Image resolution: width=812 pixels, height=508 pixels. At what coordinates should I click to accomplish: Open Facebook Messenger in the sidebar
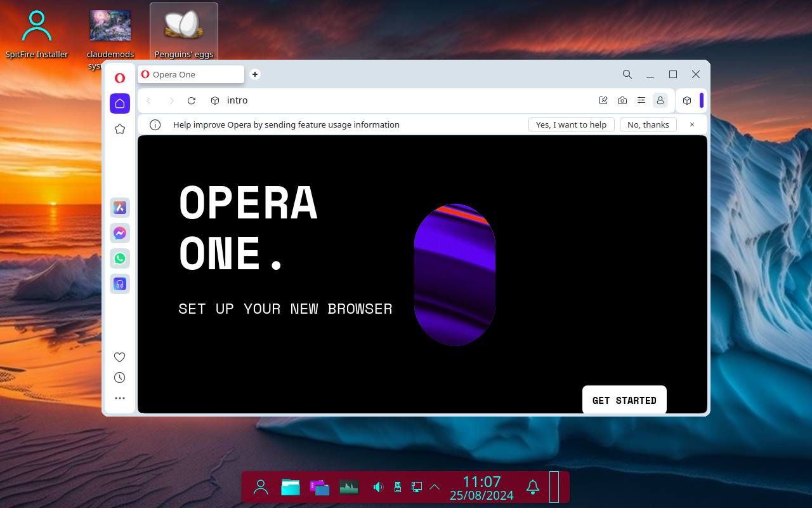point(120,233)
